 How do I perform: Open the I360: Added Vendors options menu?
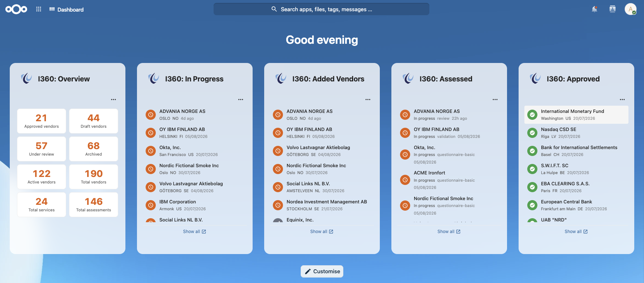pos(368,100)
